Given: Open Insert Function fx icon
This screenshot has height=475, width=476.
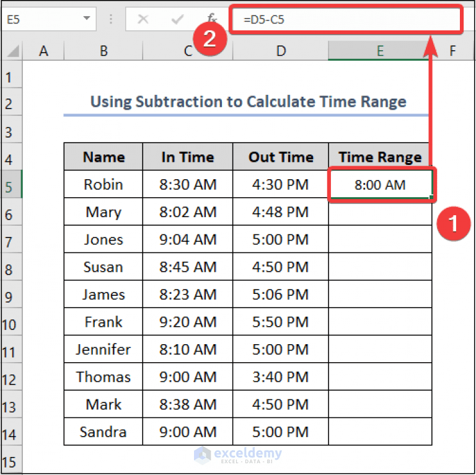Looking at the screenshot, I should [x=211, y=18].
